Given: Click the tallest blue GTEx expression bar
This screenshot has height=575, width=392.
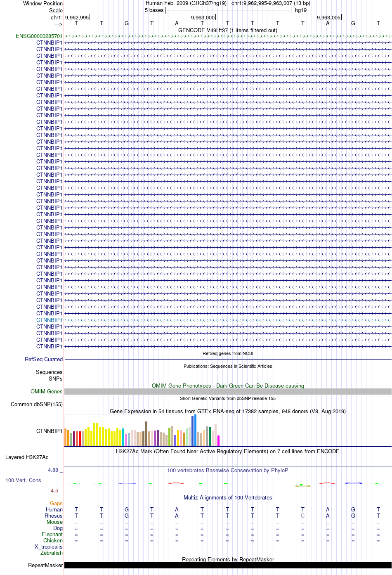Looking at the screenshot, I should (196, 430).
